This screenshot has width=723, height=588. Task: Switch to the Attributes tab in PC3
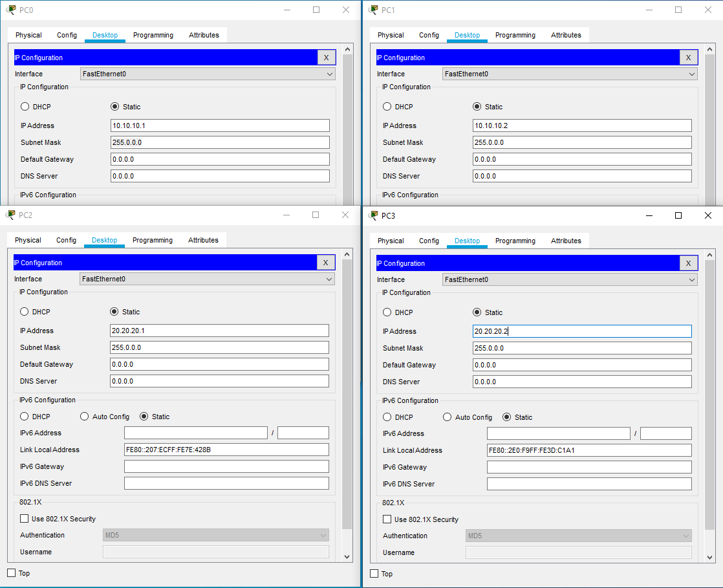[566, 241]
